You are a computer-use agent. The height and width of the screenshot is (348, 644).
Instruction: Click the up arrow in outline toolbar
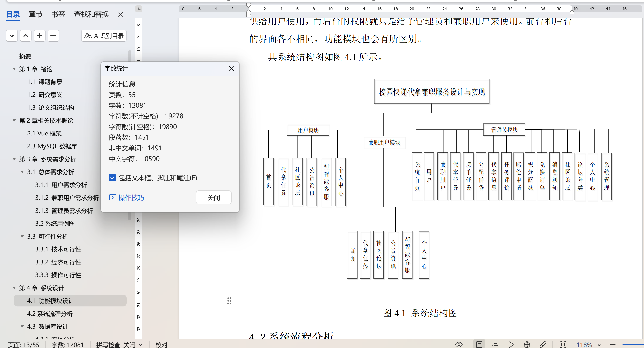click(25, 36)
